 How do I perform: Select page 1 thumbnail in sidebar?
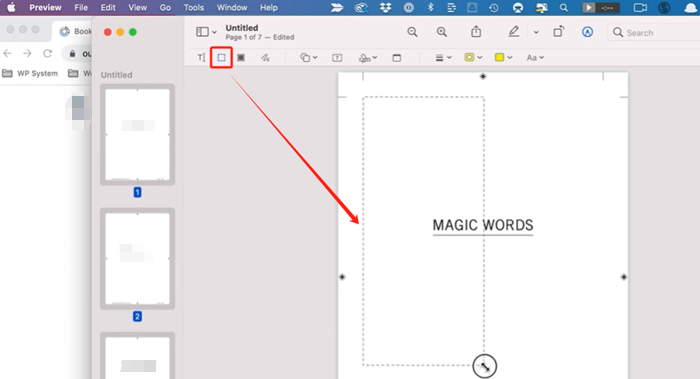pos(138,134)
